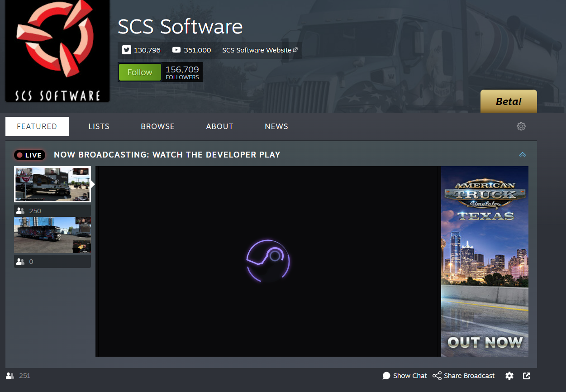Click the SCS Software logo image
The height and width of the screenshot is (392, 566).
(57, 51)
